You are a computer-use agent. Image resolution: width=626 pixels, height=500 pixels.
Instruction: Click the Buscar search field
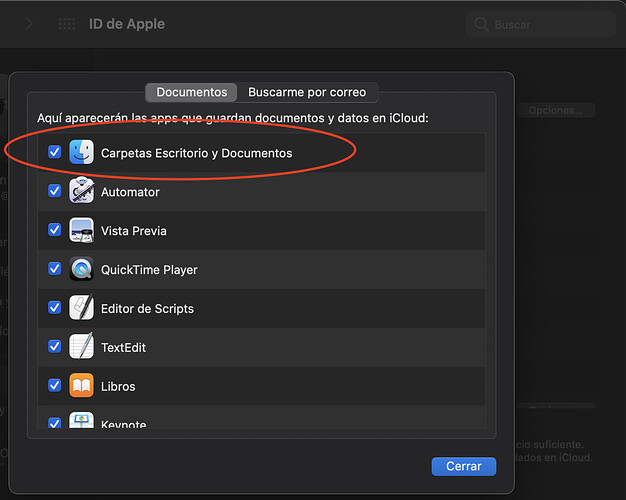541,24
